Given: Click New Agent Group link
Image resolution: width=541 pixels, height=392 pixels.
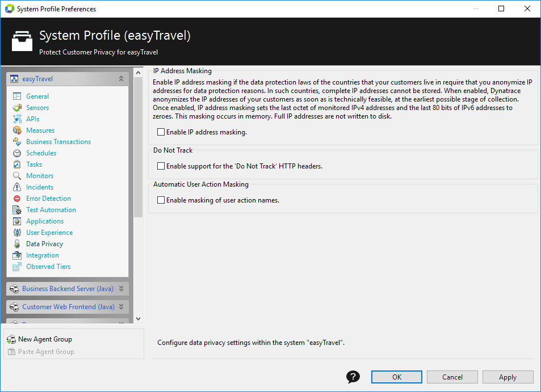Looking at the screenshot, I should (45, 339).
